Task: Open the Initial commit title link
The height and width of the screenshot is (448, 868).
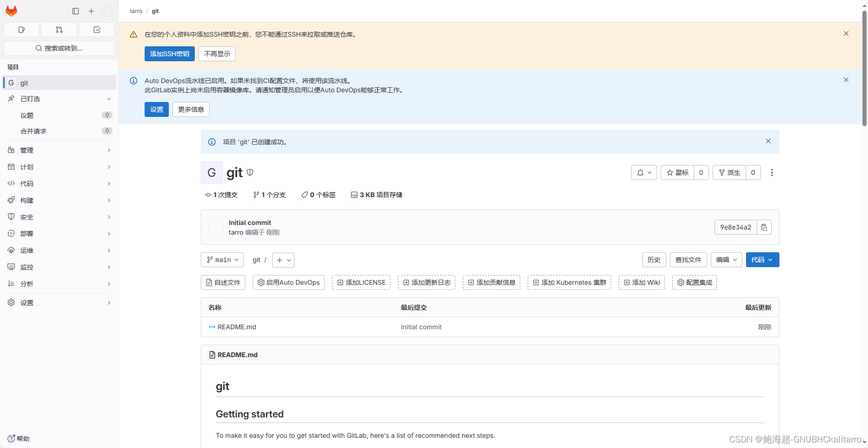Action: pyautogui.click(x=250, y=223)
